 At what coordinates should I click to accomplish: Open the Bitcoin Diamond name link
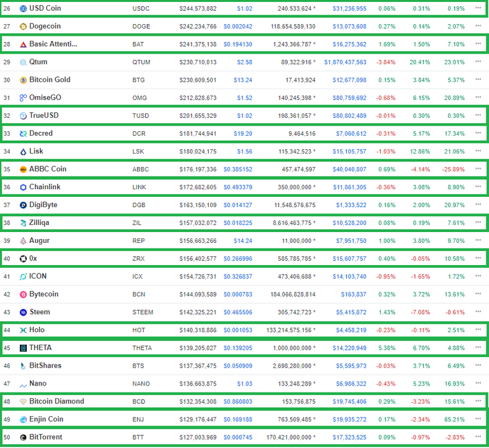[57, 401]
